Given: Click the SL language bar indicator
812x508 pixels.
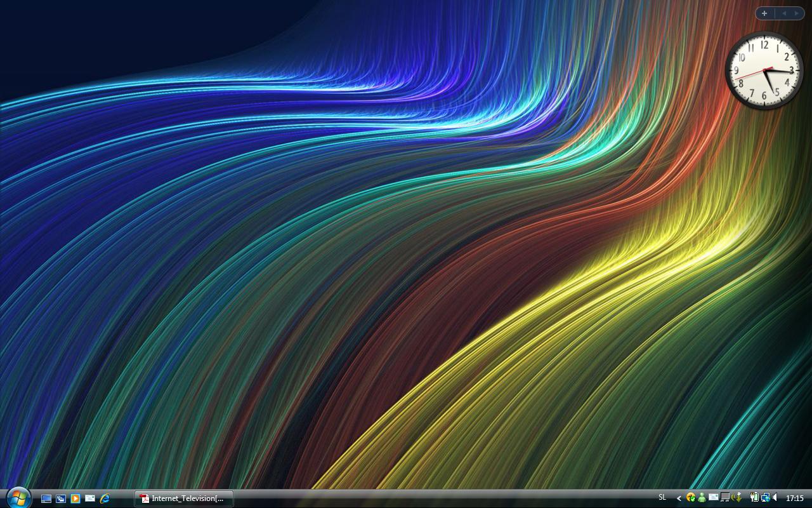Looking at the screenshot, I should pyautogui.click(x=662, y=497).
